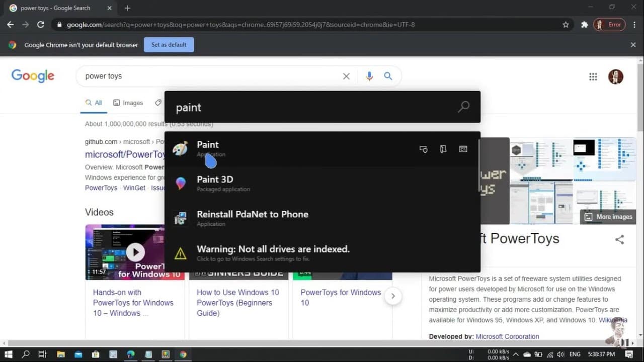Open the Google apps grid

tap(593, 76)
